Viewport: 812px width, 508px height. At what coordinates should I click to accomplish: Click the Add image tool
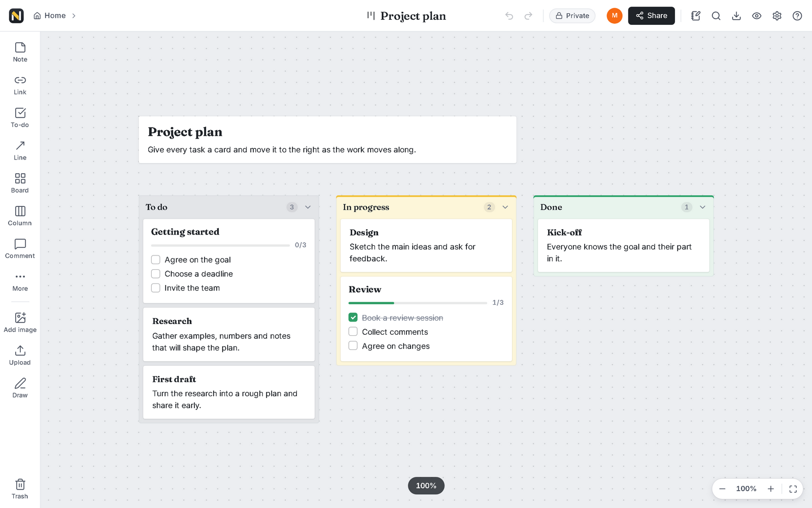pos(20,323)
